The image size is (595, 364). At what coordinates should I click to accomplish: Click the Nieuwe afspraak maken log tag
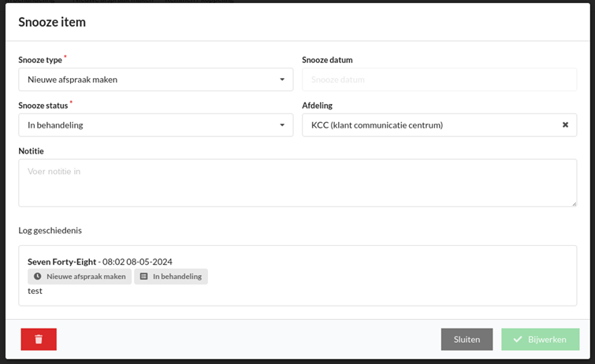click(x=80, y=277)
